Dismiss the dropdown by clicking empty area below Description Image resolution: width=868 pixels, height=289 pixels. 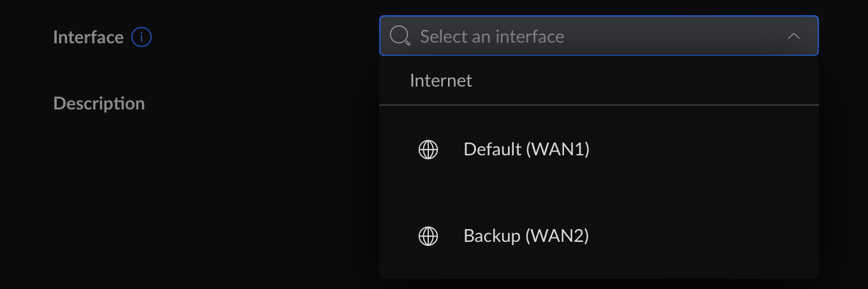191,204
